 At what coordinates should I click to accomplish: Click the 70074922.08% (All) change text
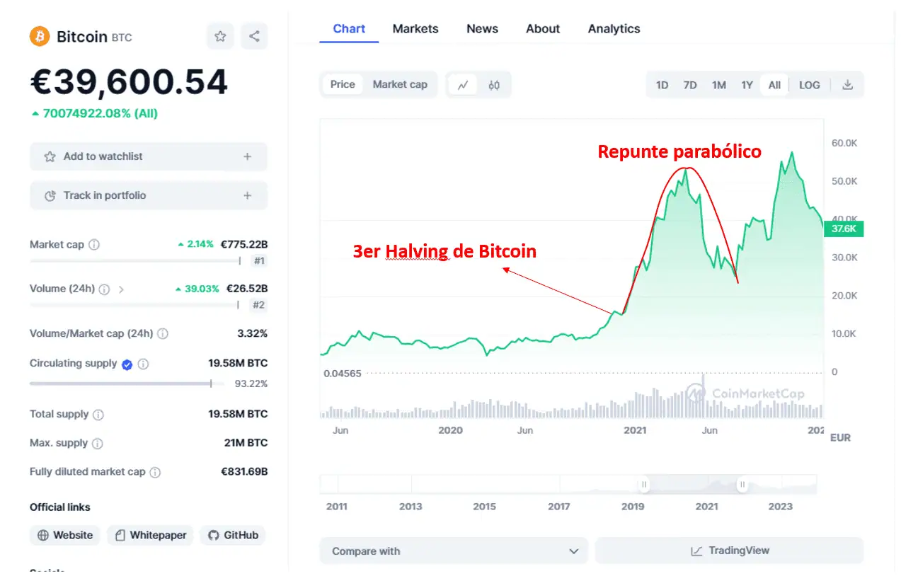click(x=99, y=113)
